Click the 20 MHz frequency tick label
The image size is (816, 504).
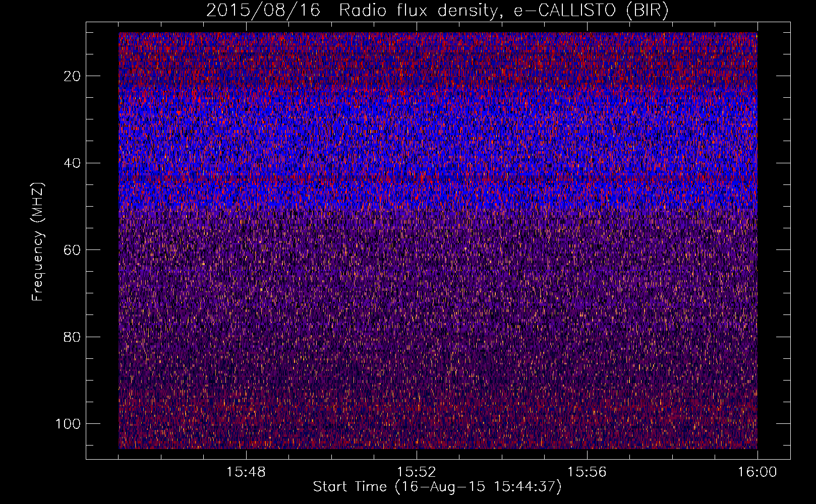[x=73, y=76]
